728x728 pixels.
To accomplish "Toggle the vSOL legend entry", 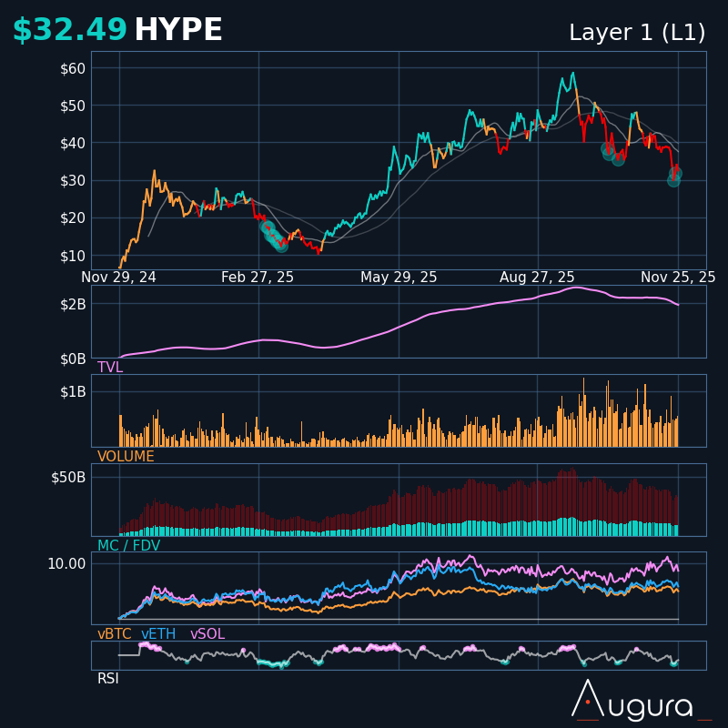I will click(x=207, y=634).
